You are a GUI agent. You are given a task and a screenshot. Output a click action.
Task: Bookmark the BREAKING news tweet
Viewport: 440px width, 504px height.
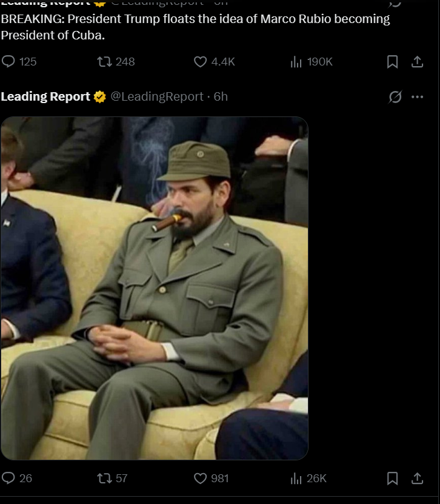point(393,61)
